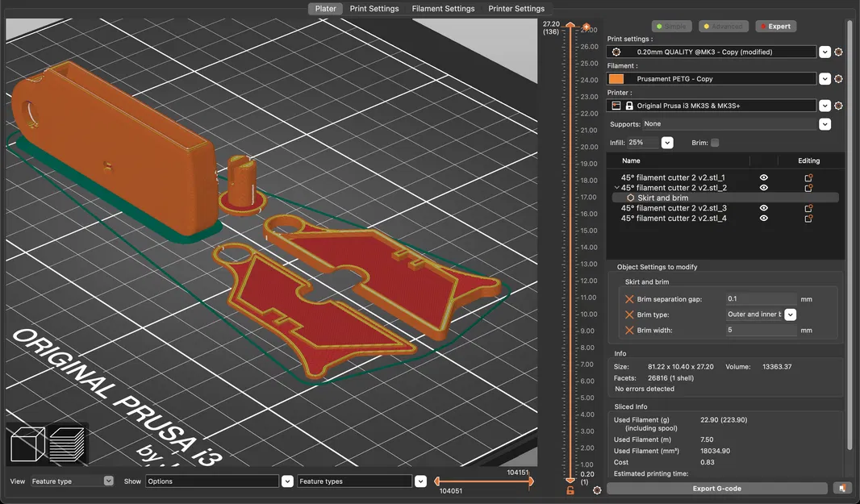Open the Supports dropdown
The image size is (860, 504).
pos(825,124)
